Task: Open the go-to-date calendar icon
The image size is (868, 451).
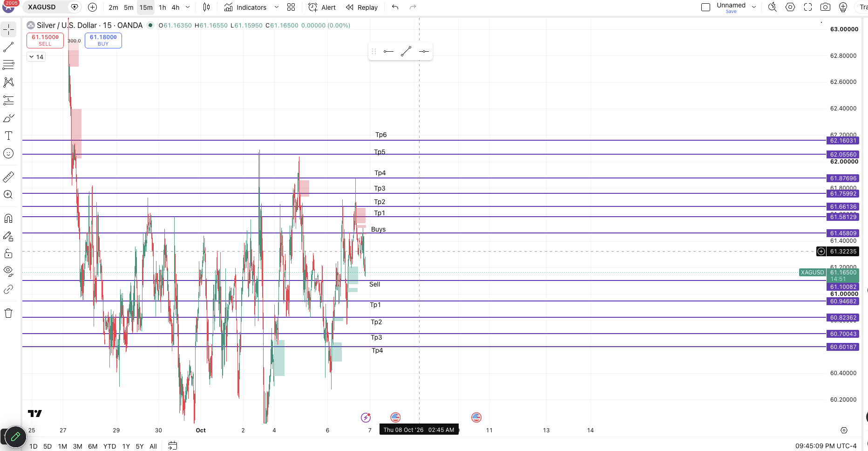Action: point(172,446)
